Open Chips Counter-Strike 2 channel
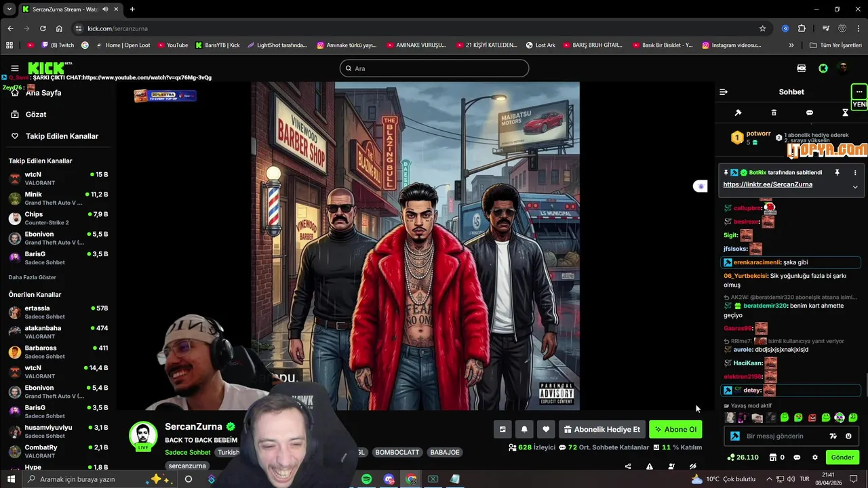Image resolution: width=868 pixels, height=488 pixels. (x=58, y=218)
